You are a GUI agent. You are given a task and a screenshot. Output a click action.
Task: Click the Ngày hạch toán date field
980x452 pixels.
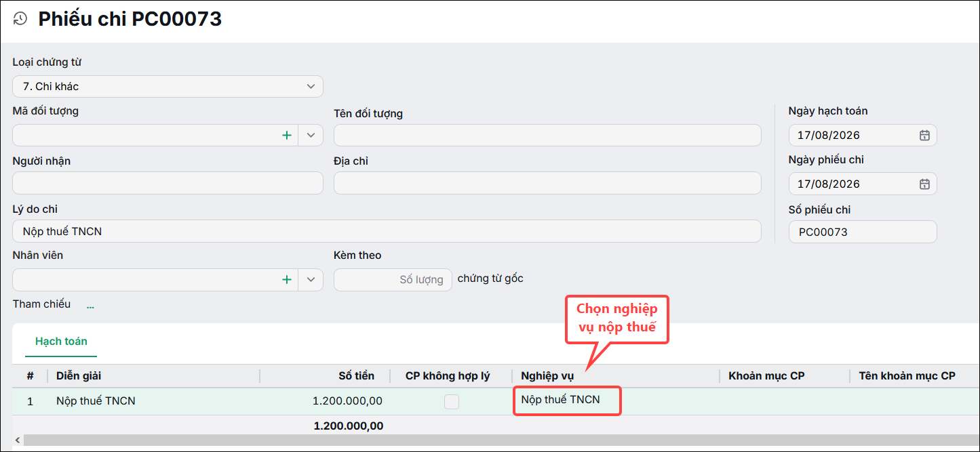(x=863, y=135)
